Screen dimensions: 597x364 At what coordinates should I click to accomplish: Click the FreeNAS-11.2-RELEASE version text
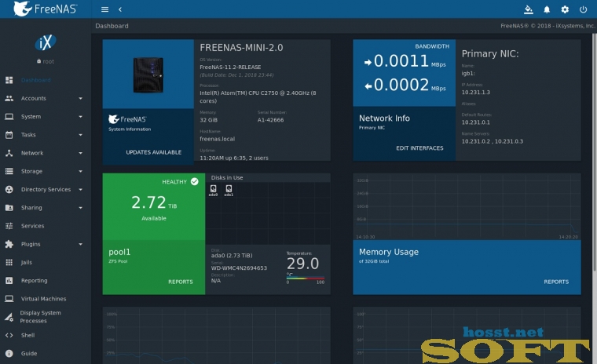coord(230,67)
